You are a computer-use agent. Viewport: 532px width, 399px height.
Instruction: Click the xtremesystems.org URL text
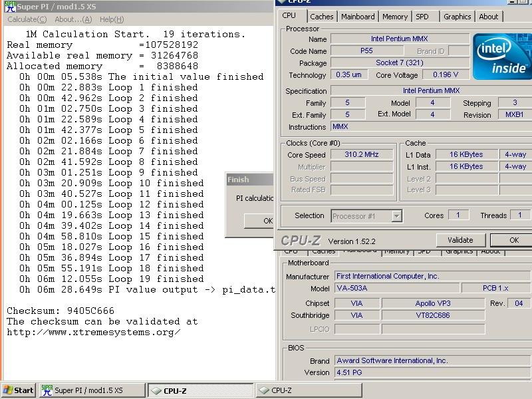click(x=94, y=332)
